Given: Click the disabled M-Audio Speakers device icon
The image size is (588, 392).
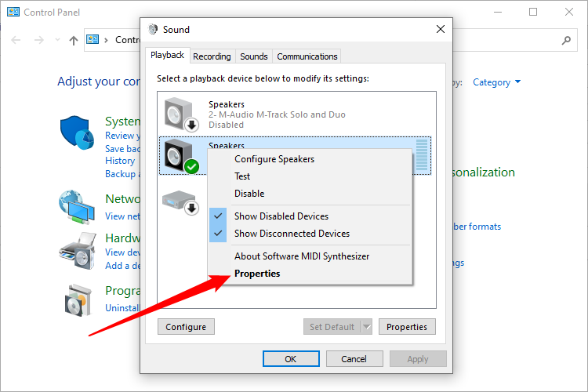Looking at the screenshot, I should click(x=181, y=114).
